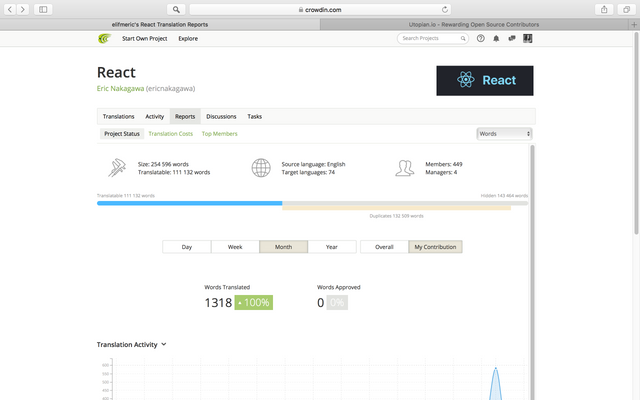Open the help question mark icon
Image resolution: width=640 pixels, height=400 pixels.
click(481, 38)
